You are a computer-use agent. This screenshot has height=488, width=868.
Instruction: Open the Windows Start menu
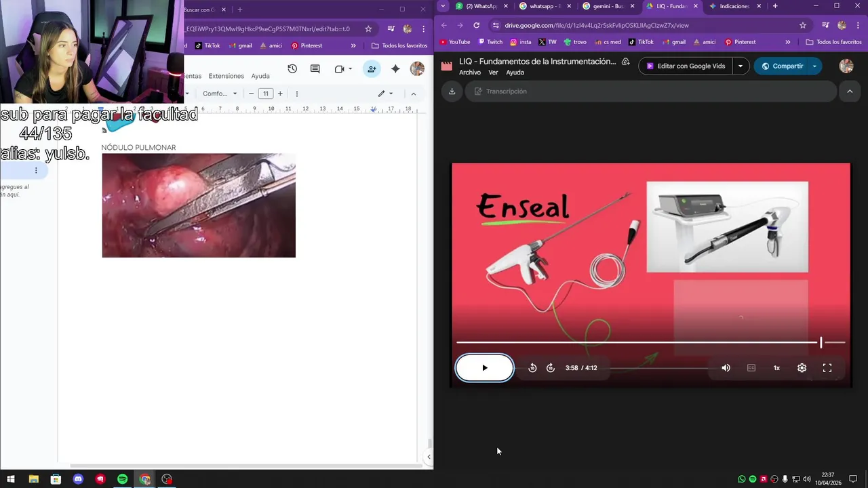tap(11, 479)
